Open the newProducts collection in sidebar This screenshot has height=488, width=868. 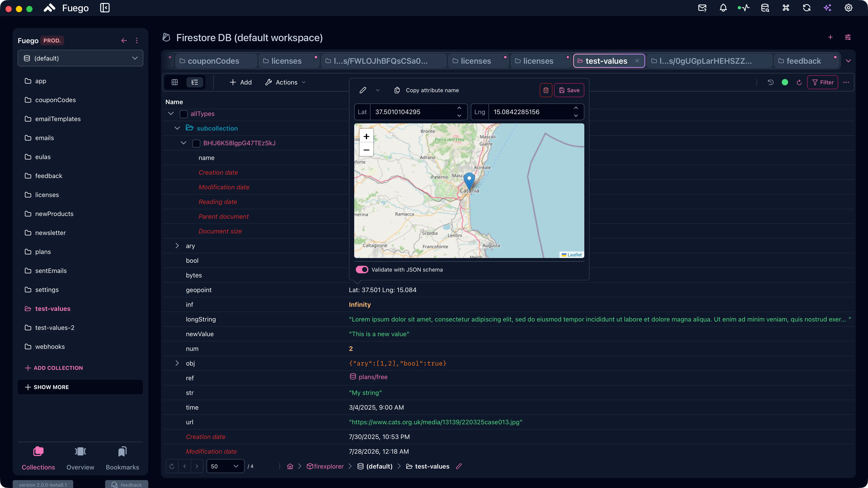click(x=54, y=214)
